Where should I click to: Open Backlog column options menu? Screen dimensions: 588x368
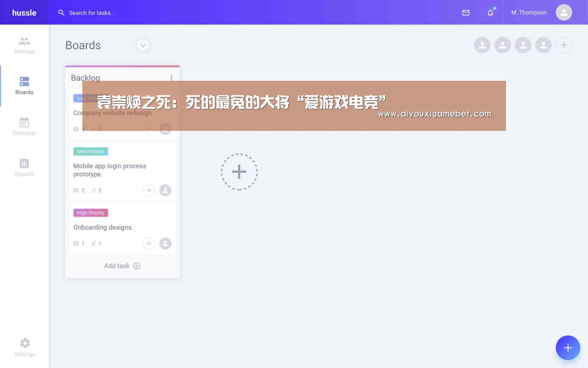[x=171, y=78]
